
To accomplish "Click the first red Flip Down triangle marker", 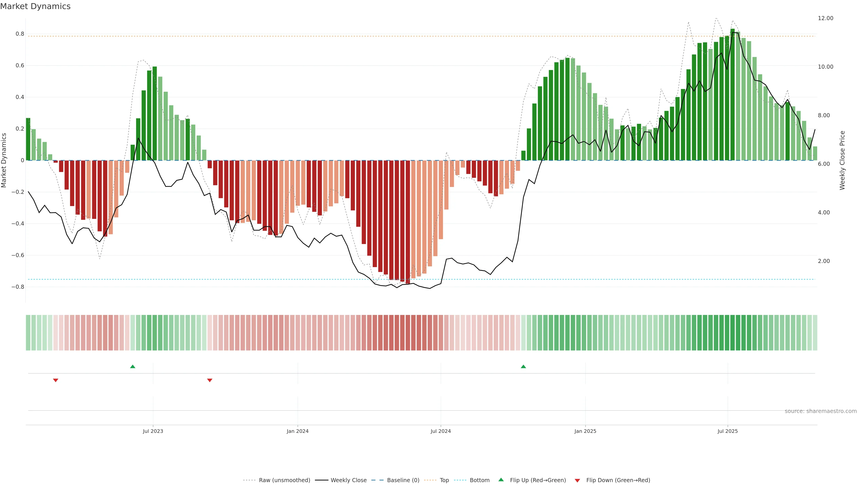I will [x=56, y=380].
